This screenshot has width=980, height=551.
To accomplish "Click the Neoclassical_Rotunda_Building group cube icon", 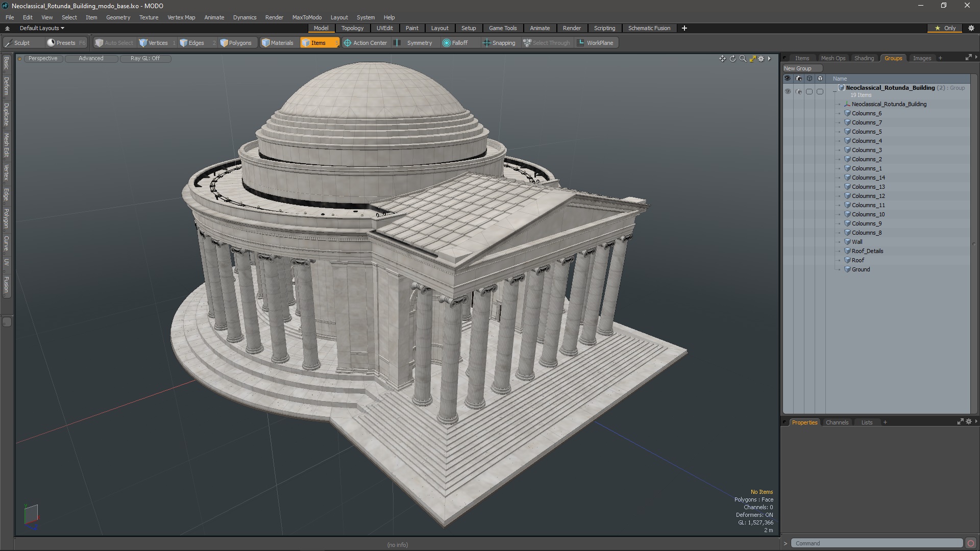I will [842, 88].
